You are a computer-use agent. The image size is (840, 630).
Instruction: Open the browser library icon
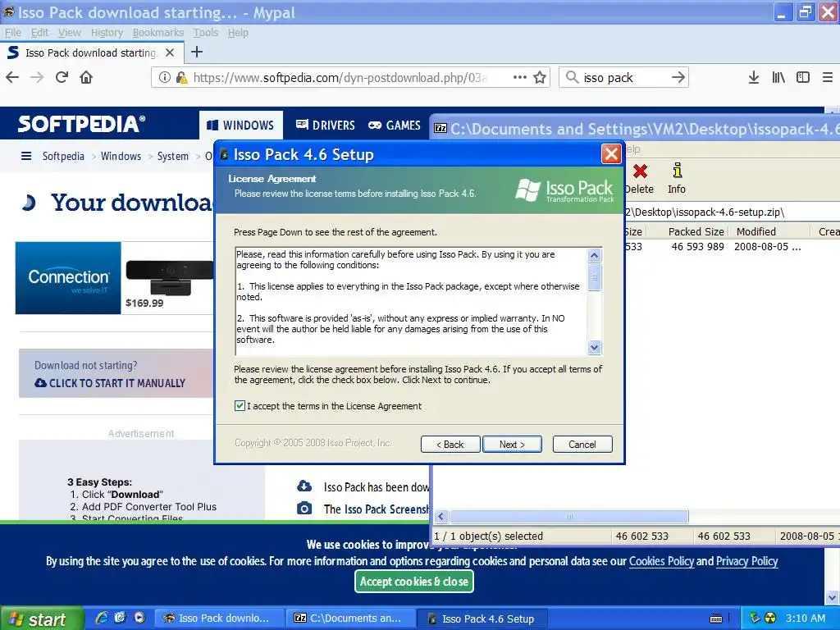click(778, 78)
